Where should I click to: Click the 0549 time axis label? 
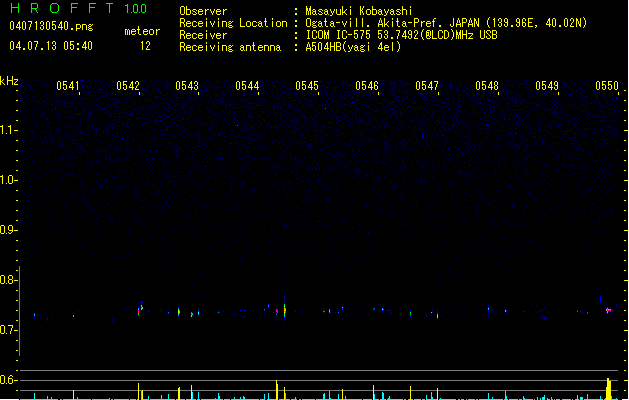547,86
